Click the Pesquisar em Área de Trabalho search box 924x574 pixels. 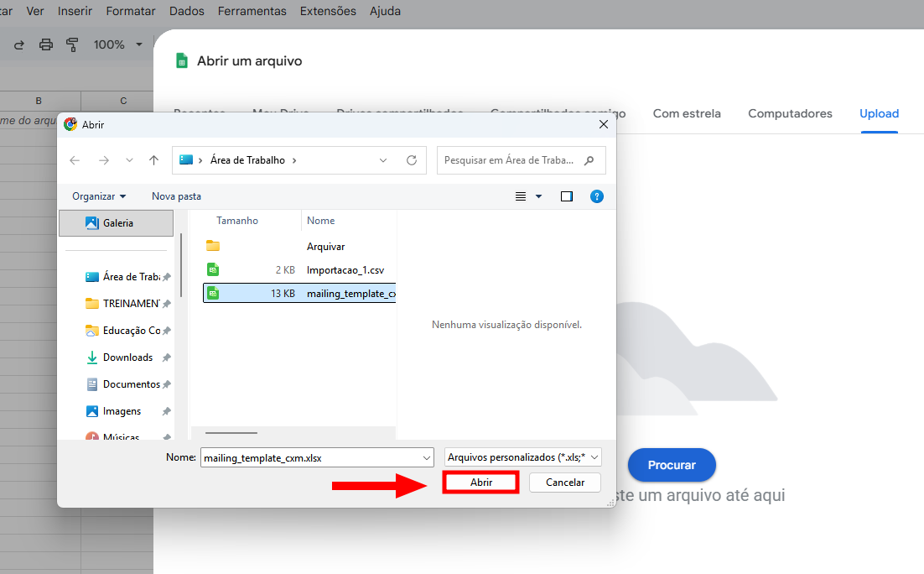point(511,160)
